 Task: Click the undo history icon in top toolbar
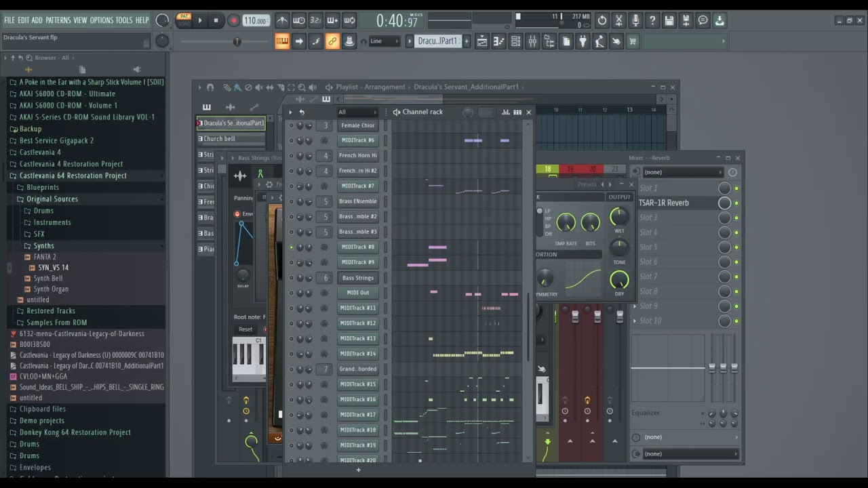[x=602, y=20]
